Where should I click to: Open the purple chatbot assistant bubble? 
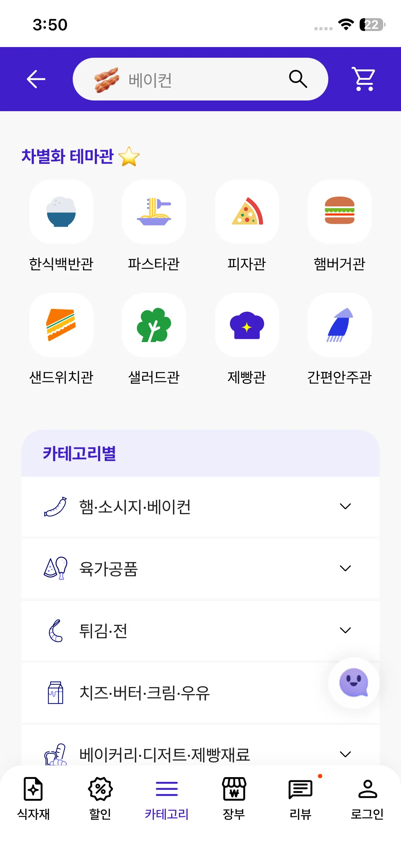pos(353,683)
